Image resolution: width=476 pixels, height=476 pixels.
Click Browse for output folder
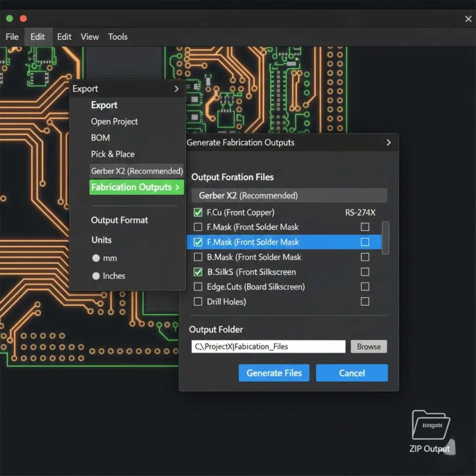(368, 346)
